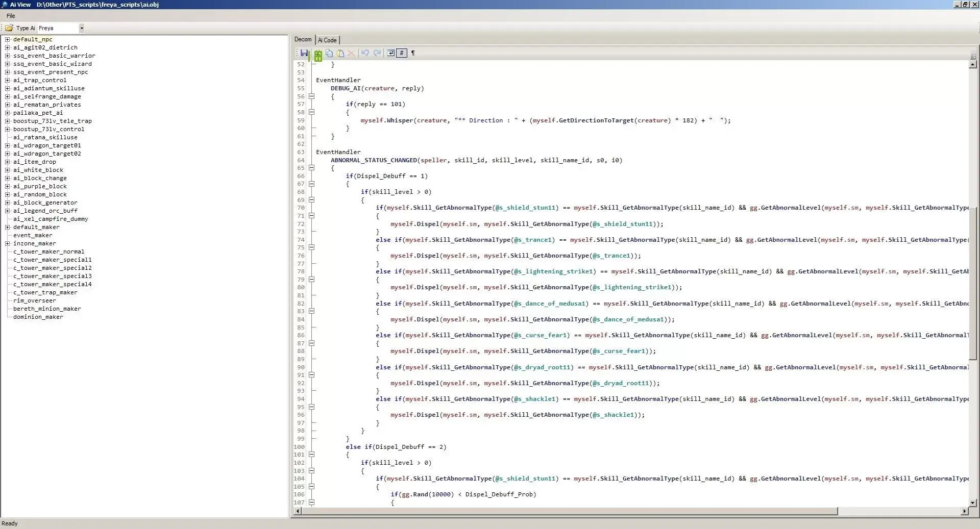
Task: Toggle the paragraph marks ¶ button
Action: 413,53
